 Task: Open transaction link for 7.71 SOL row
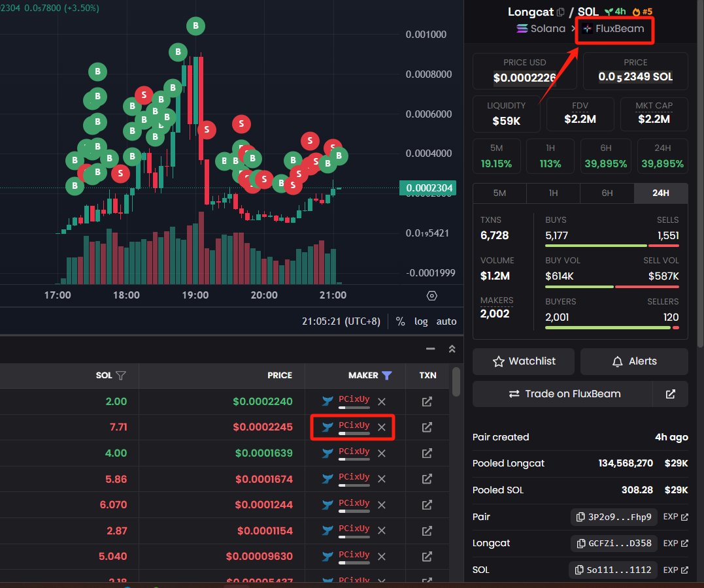tap(427, 427)
